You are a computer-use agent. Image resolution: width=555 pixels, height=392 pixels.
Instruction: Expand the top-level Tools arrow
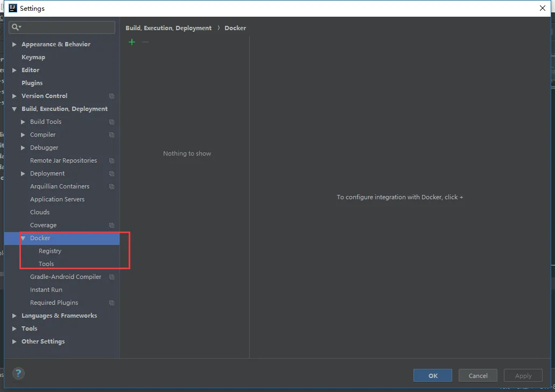pyautogui.click(x=14, y=328)
